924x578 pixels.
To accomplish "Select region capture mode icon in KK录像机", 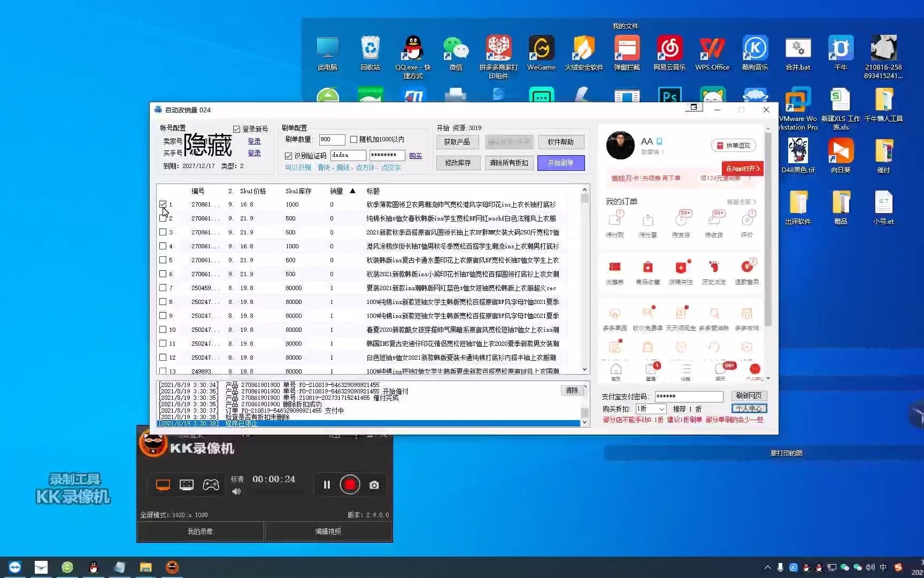I will coord(187,485).
